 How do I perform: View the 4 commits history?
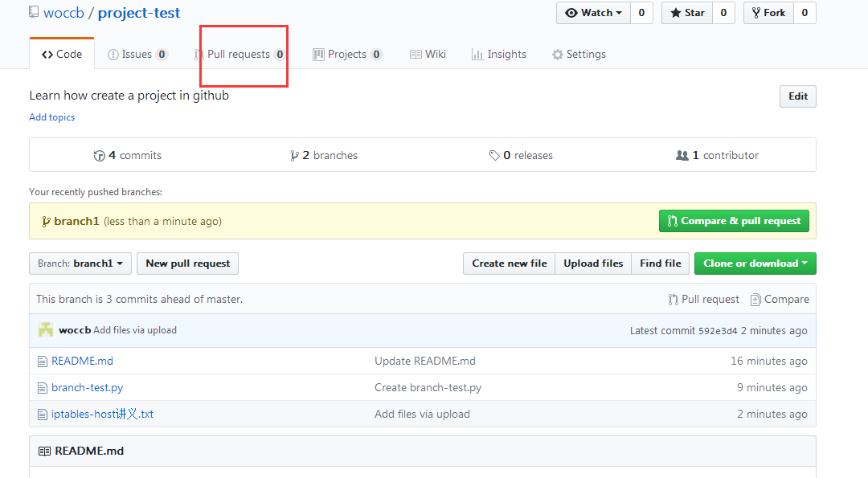coord(128,156)
